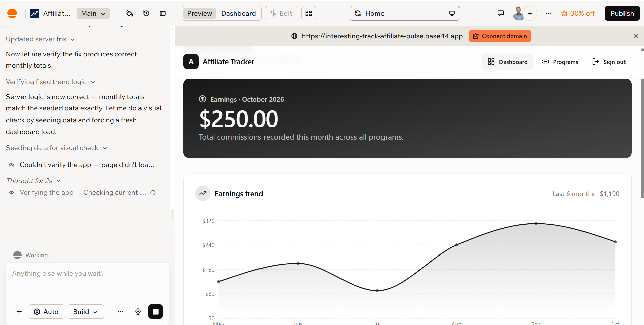
Task: Click Sign out in the app navigation
Action: coord(609,62)
